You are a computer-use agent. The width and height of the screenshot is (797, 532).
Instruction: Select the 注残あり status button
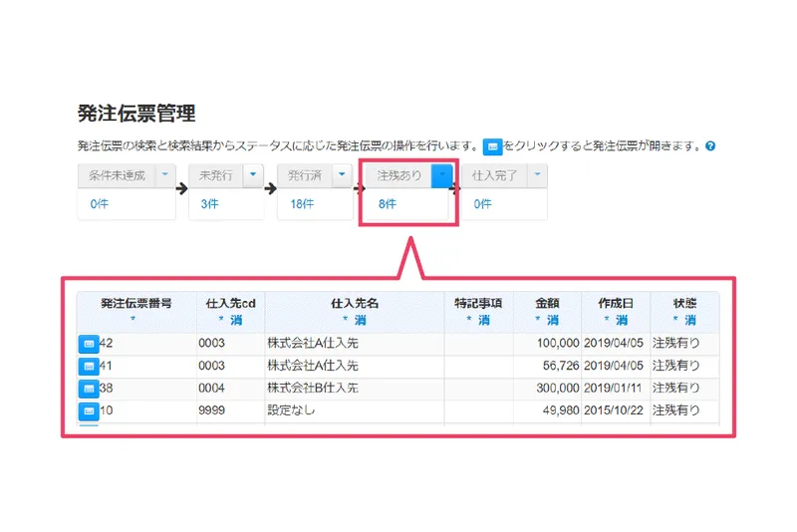pos(399,175)
